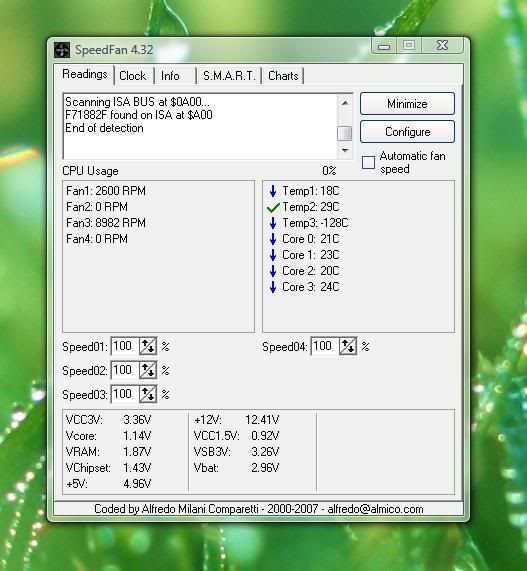Click the Speed03 percentage input field
Image resolution: width=527 pixels, height=571 pixels.
(125, 394)
